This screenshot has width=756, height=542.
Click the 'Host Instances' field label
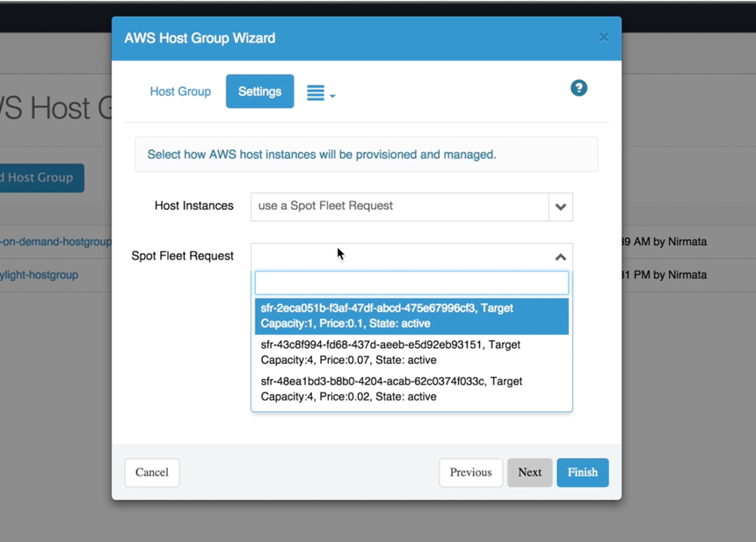(x=193, y=206)
